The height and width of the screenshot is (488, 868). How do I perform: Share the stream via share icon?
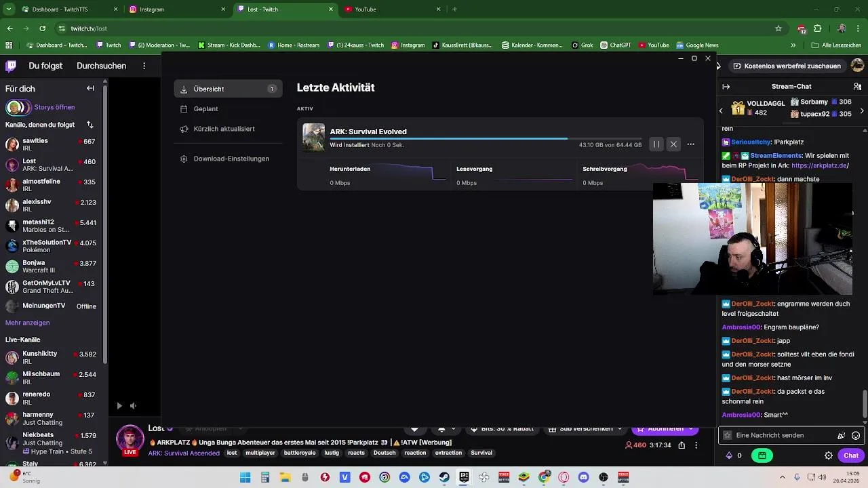(x=682, y=445)
